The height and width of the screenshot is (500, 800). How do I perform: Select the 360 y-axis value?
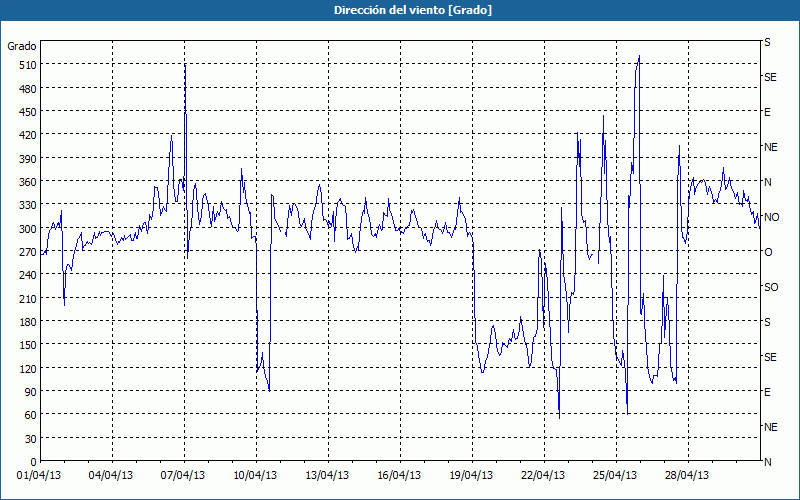tap(28, 182)
